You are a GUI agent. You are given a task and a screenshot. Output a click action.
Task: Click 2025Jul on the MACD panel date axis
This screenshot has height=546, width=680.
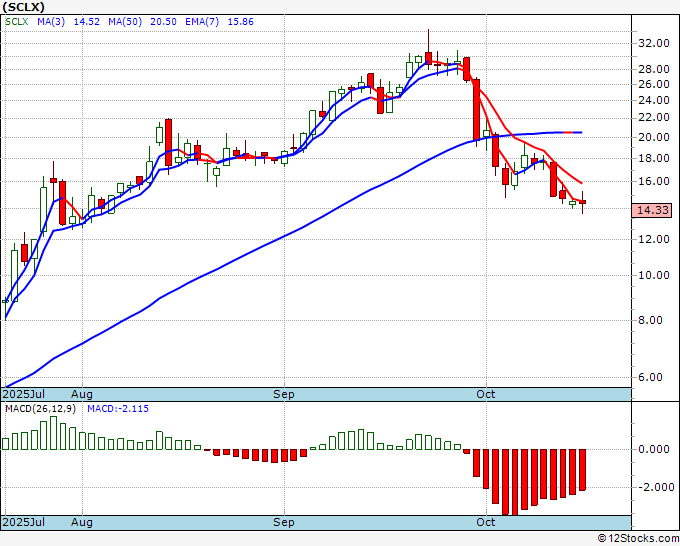(23, 522)
